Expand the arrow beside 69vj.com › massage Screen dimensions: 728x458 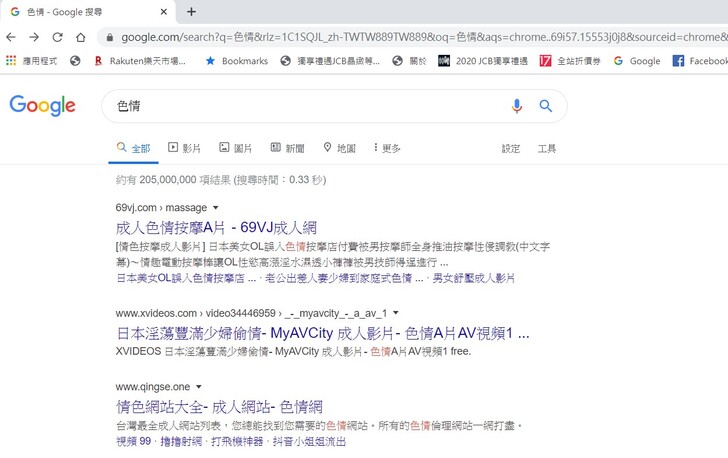[x=215, y=208]
